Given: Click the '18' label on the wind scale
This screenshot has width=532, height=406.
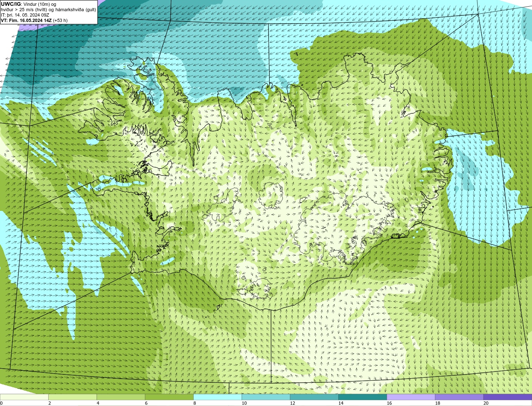Looking at the screenshot, I should 437,403.
